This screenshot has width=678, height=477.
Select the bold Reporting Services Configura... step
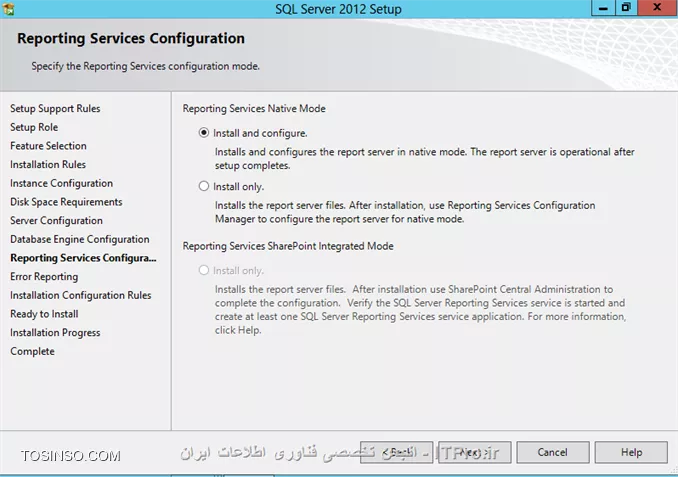tap(83, 258)
